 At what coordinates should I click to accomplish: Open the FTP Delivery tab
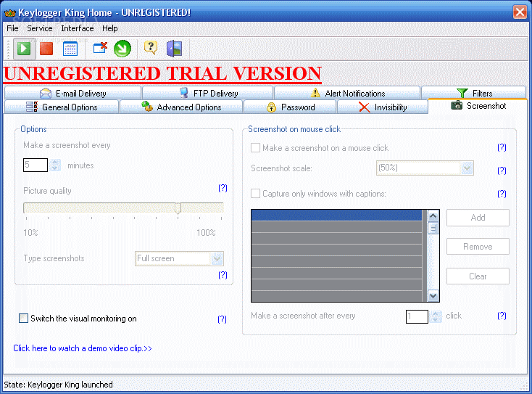coord(207,93)
